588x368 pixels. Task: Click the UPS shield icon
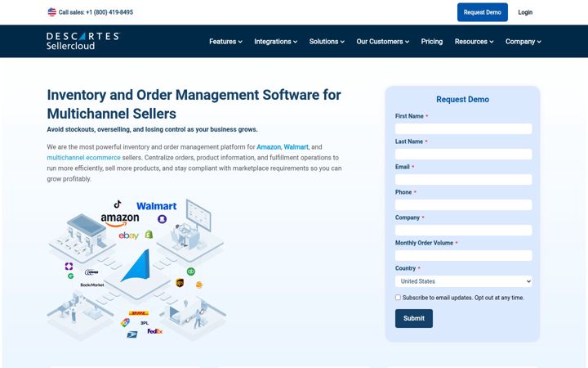pos(180,283)
